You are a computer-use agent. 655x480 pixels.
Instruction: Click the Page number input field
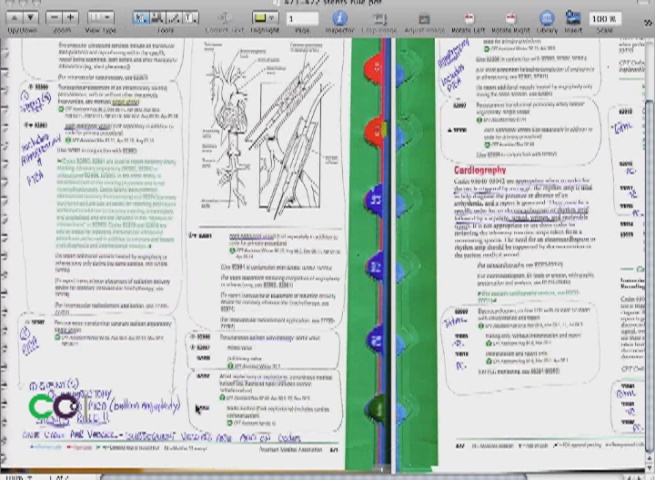pos(302,18)
